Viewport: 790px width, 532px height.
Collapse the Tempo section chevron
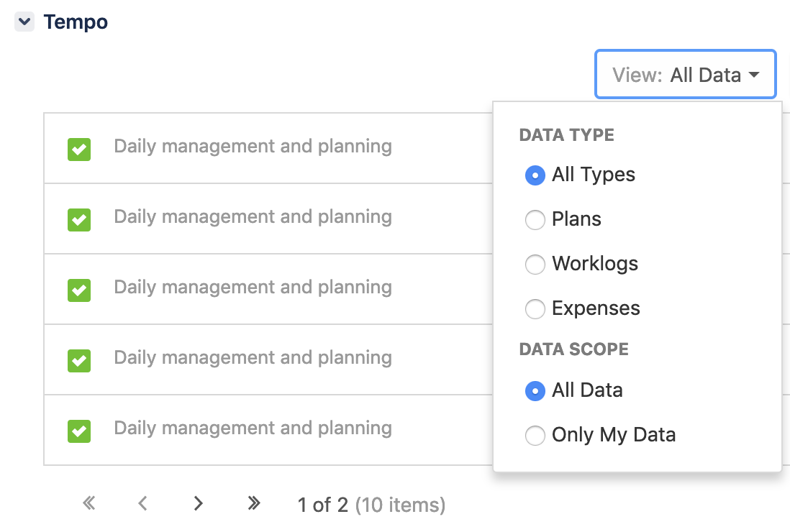pyautogui.click(x=24, y=22)
